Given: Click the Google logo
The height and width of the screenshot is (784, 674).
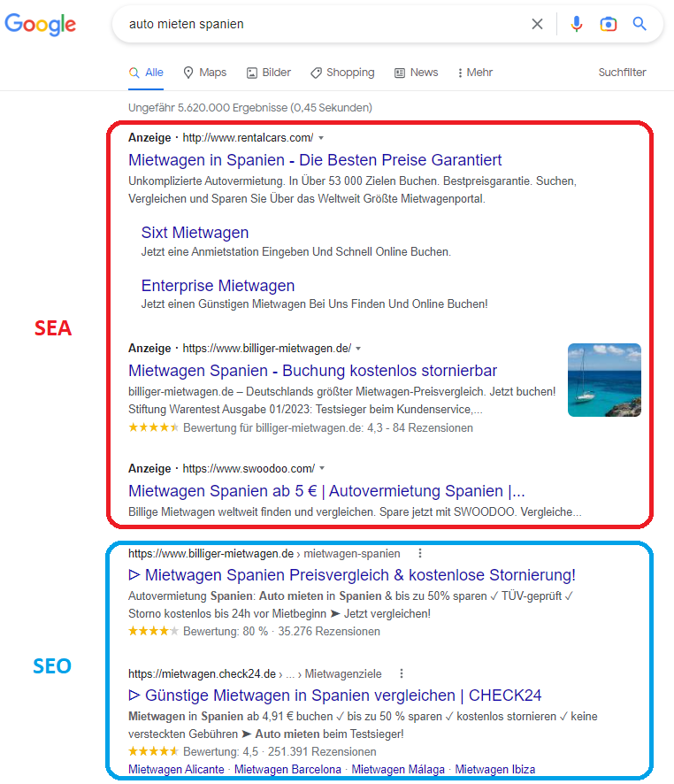Looking at the screenshot, I should tap(41, 25).
